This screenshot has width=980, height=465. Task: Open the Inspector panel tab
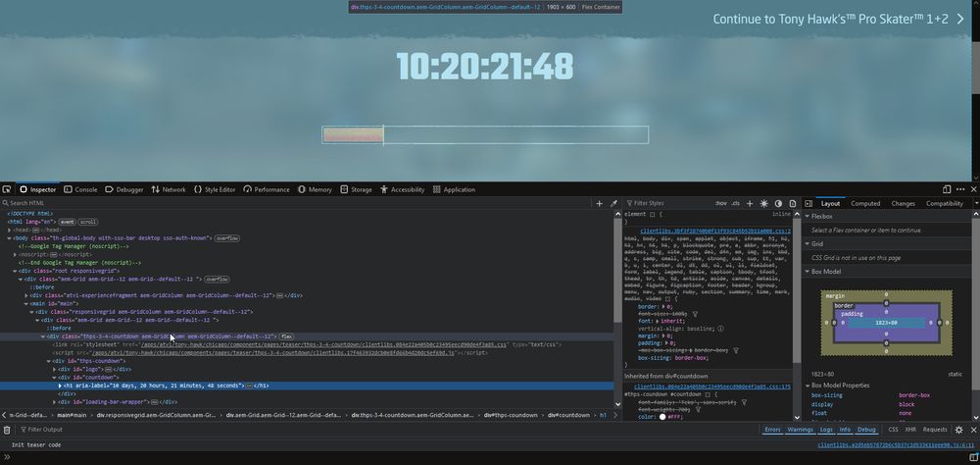pyautogui.click(x=37, y=189)
